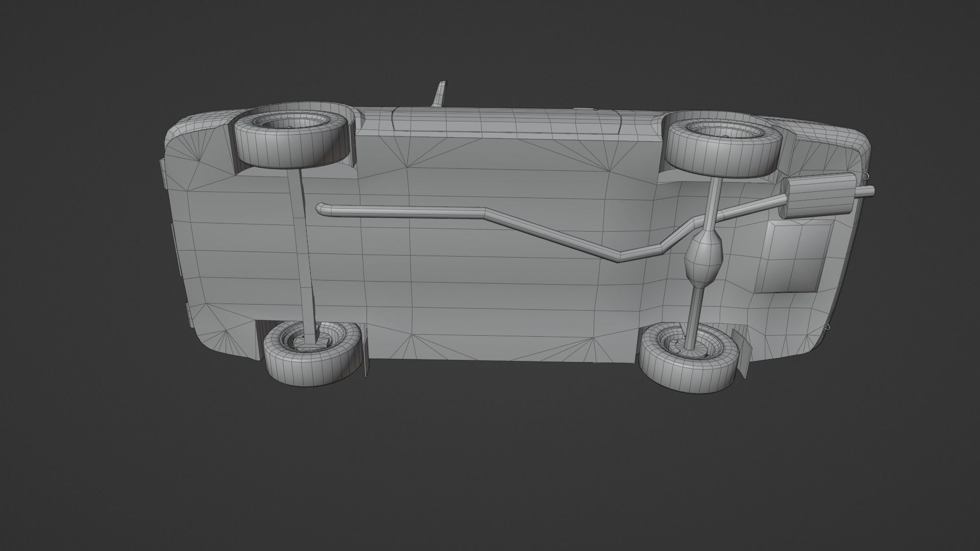This screenshot has height=551, width=980.
Task: Click the long exhaust pipe under the floor
Action: coord(408,213)
